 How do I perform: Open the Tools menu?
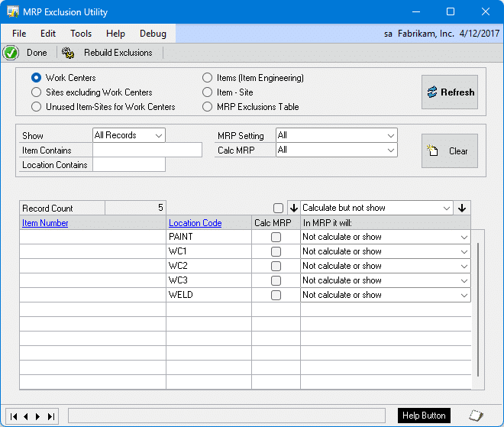[81, 34]
